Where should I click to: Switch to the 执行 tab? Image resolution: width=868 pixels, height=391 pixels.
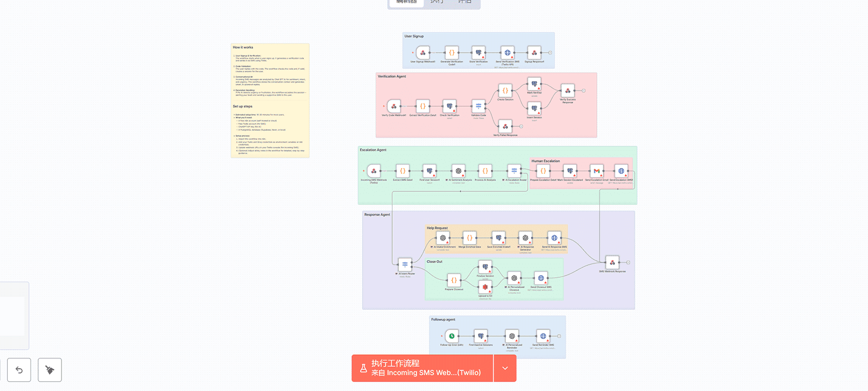tap(437, 2)
